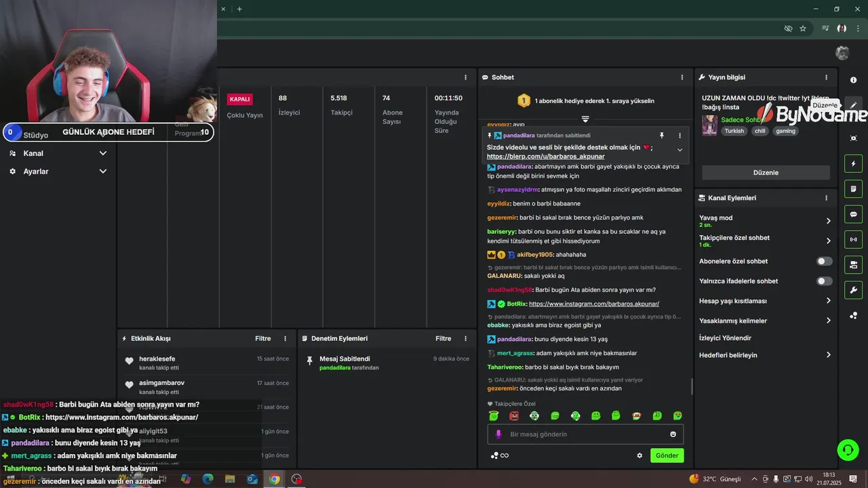Click the red KAPALI multi-stream badge
The image size is (868, 488).
pyautogui.click(x=239, y=99)
